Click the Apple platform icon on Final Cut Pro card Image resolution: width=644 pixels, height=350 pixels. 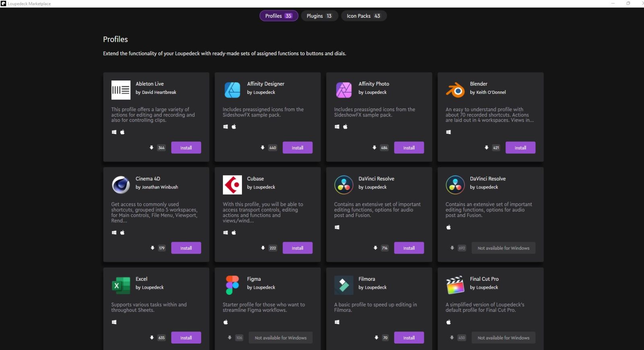coord(448,322)
